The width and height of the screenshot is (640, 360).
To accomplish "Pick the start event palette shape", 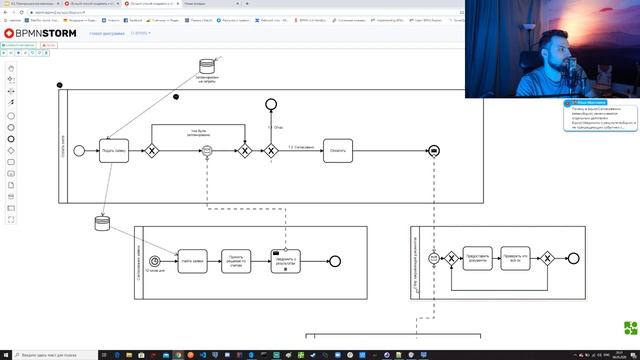I will (11, 116).
